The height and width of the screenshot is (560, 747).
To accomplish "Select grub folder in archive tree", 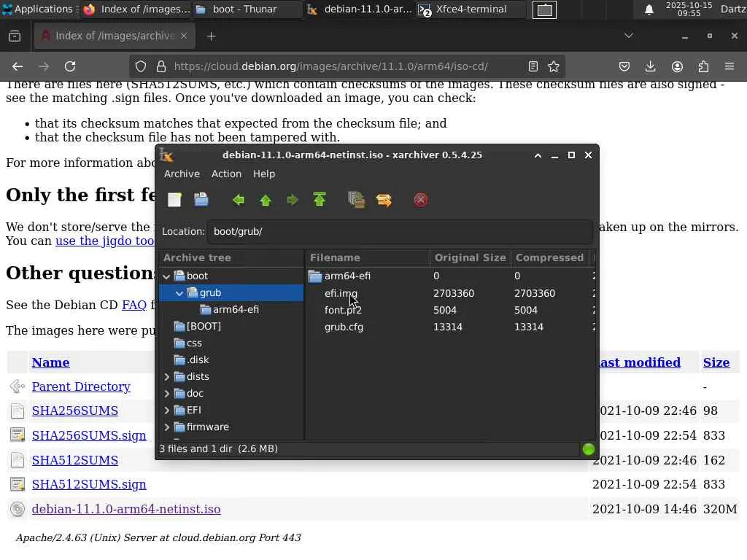I will [210, 292].
